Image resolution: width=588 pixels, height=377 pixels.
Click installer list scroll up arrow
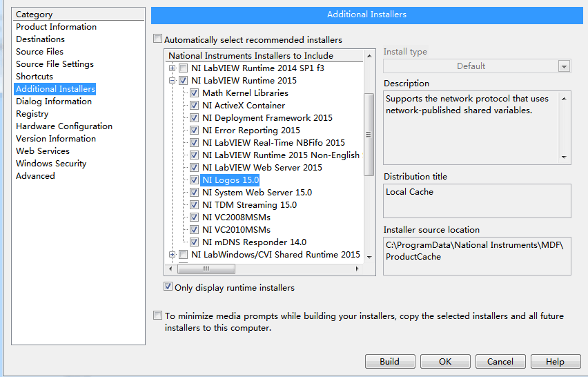pyautogui.click(x=369, y=55)
